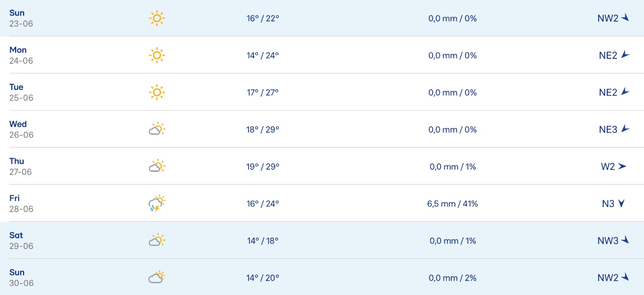Image resolution: width=644 pixels, height=295 pixels.
Task: Click the sunny icon on Tue 25-06
Action: [157, 92]
